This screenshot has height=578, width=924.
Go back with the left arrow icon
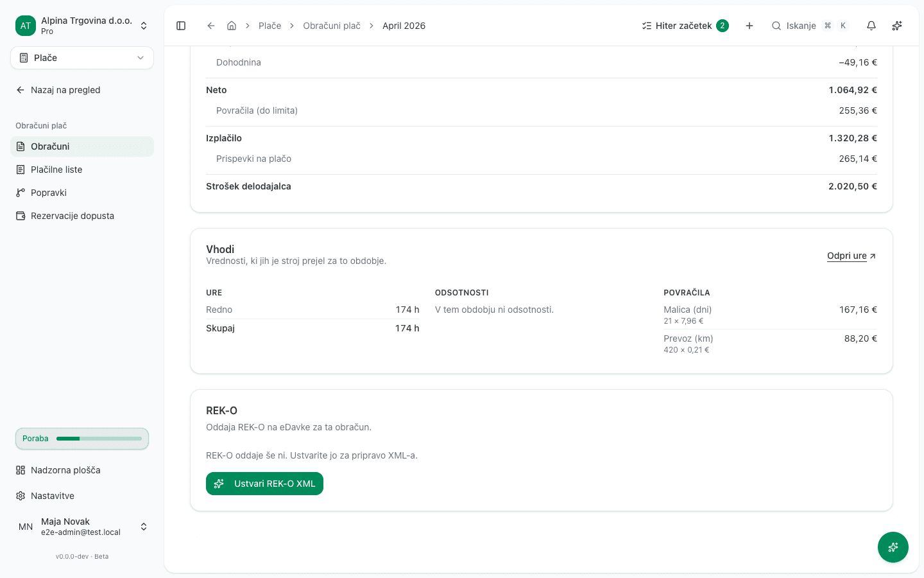210,26
